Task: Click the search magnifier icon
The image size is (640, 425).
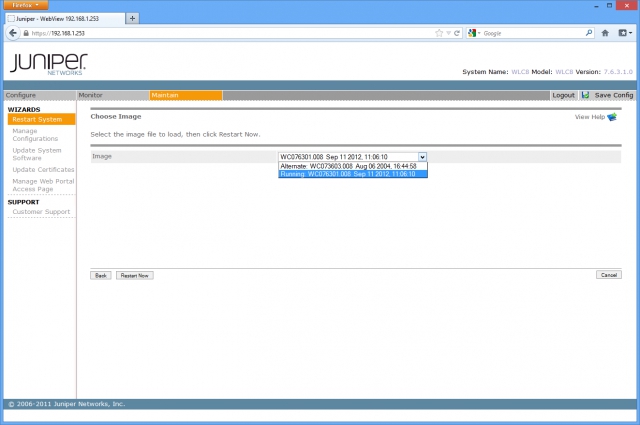Action: [x=589, y=33]
